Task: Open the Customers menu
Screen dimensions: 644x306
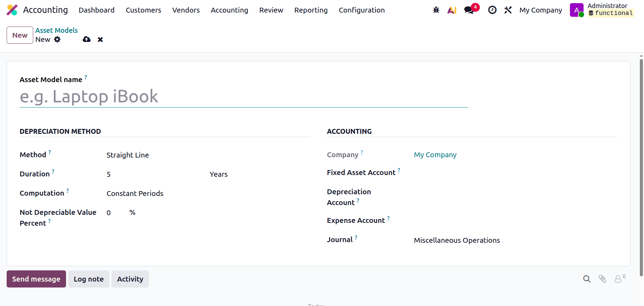Action: point(143,10)
